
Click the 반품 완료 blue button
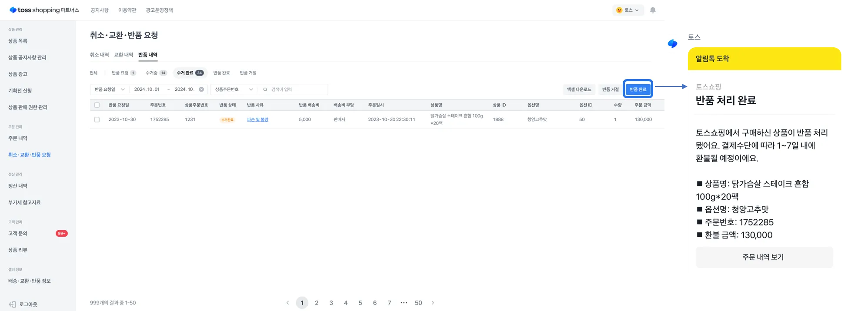(x=638, y=89)
